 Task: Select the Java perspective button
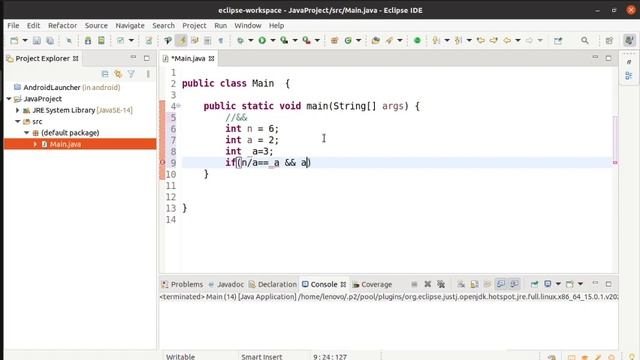pyautogui.click(x=629, y=40)
